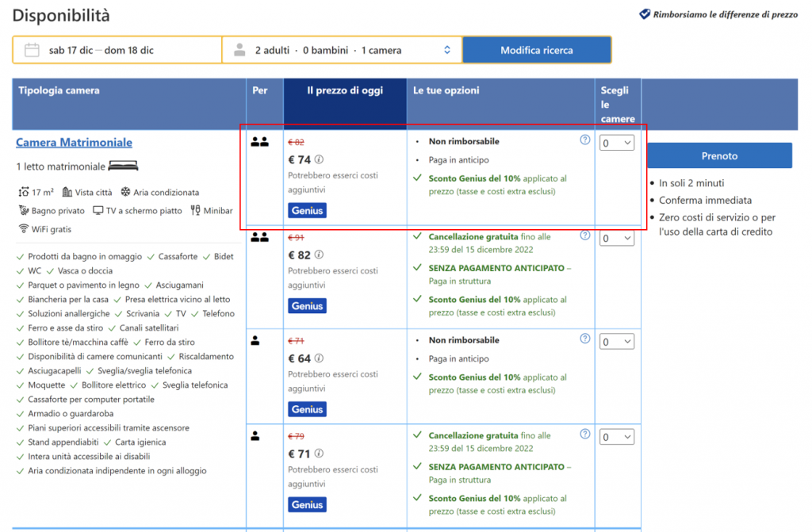Click Rimborsiamo le differenze di prezzo link
The height and width of the screenshot is (532, 812).
point(725,14)
